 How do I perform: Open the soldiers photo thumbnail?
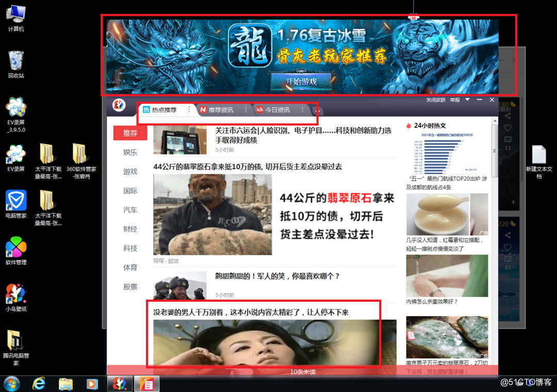tap(180, 285)
